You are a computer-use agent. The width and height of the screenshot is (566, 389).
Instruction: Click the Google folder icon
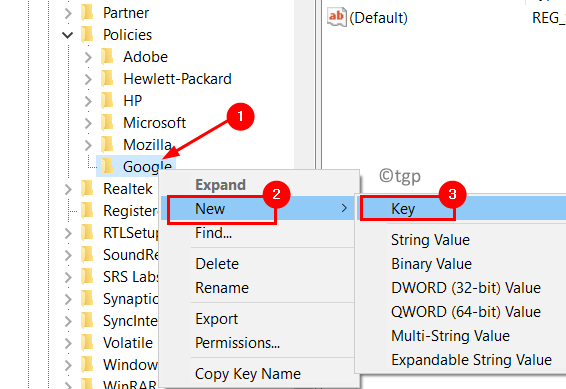[107, 167]
